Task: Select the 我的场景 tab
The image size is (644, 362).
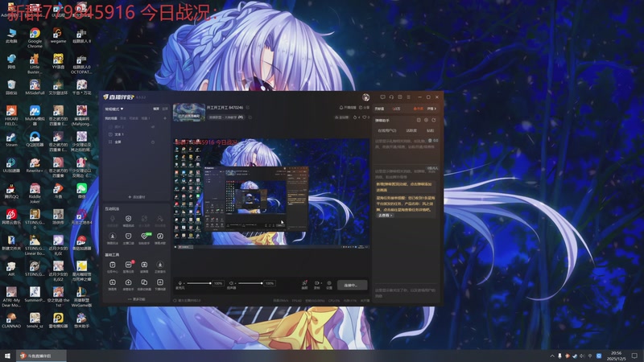Action: 111,118
